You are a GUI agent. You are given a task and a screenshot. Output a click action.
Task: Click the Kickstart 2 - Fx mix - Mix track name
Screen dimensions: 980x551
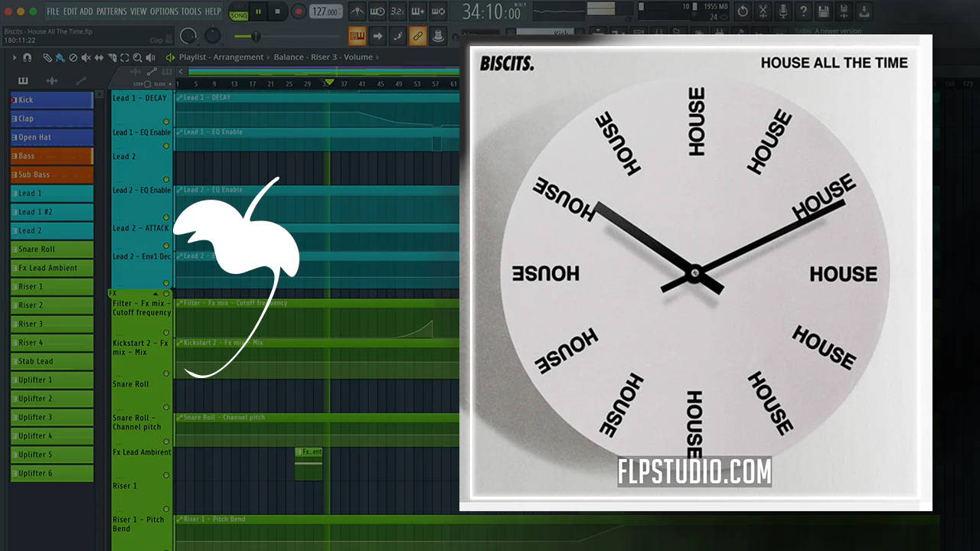click(140, 347)
